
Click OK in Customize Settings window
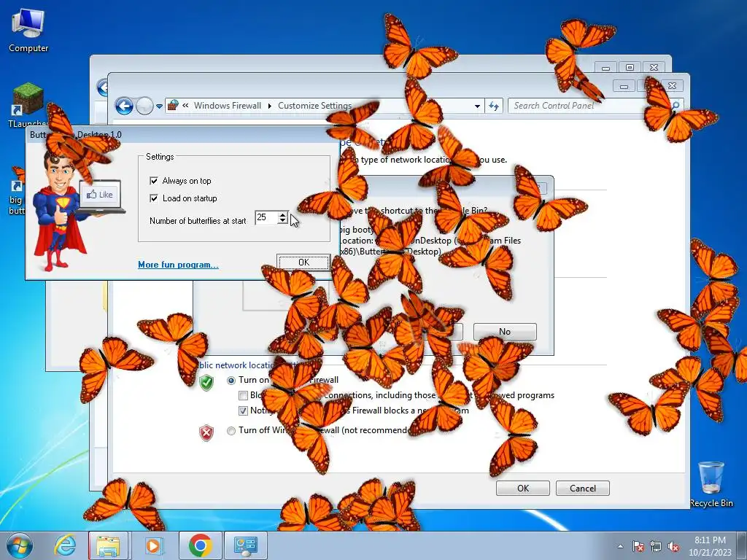[523, 488]
